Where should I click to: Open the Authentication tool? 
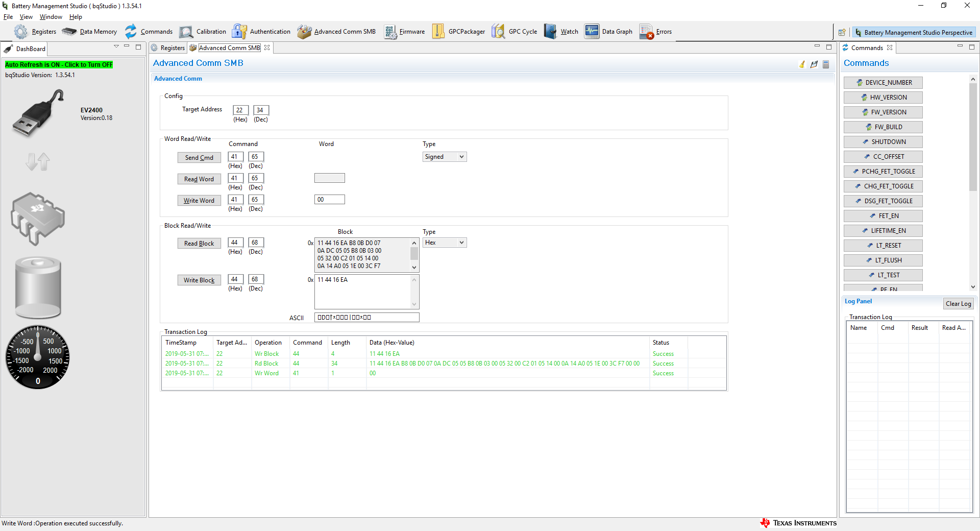(261, 32)
